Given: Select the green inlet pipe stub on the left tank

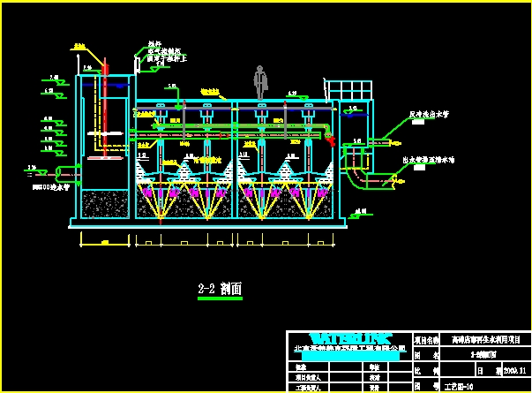Looking at the screenshot, I should click(x=68, y=175).
